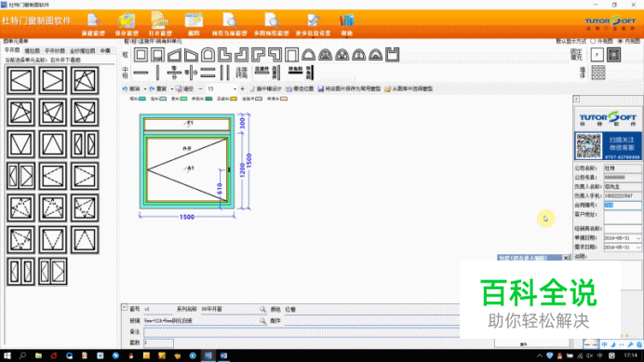Select the first semicircle frame shape
This screenshot has height=362, width=644.
pyautogui.click(x=308, y=55)
